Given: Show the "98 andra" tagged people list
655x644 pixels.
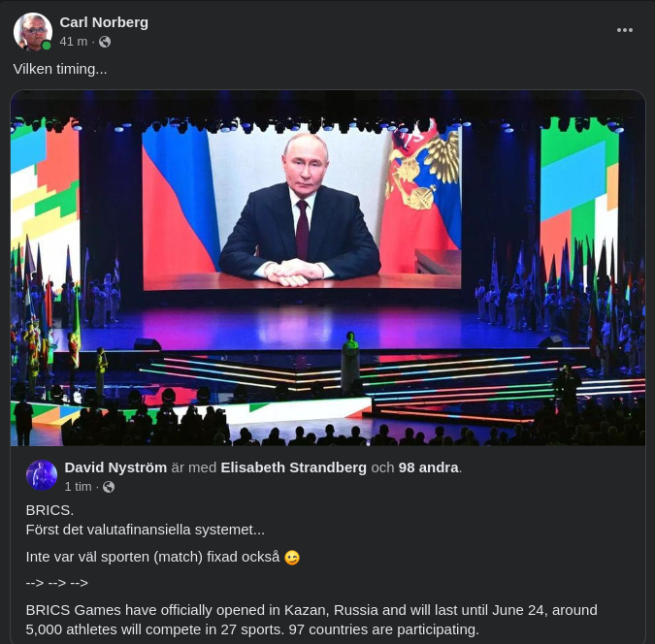Looking at the screenshot, I should pyautogui.click(x=429, y=467).
